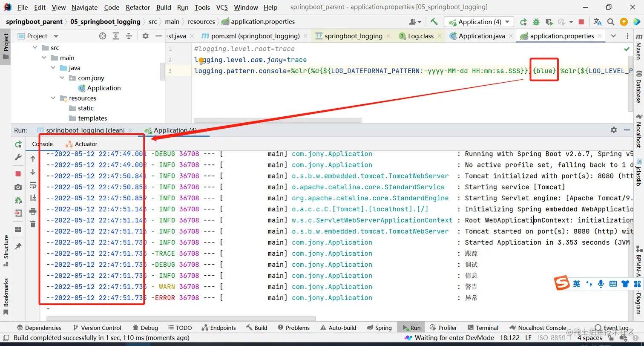Toggle the Bookmarks tool window
644x346 pixels.
(x=6, y=296)
